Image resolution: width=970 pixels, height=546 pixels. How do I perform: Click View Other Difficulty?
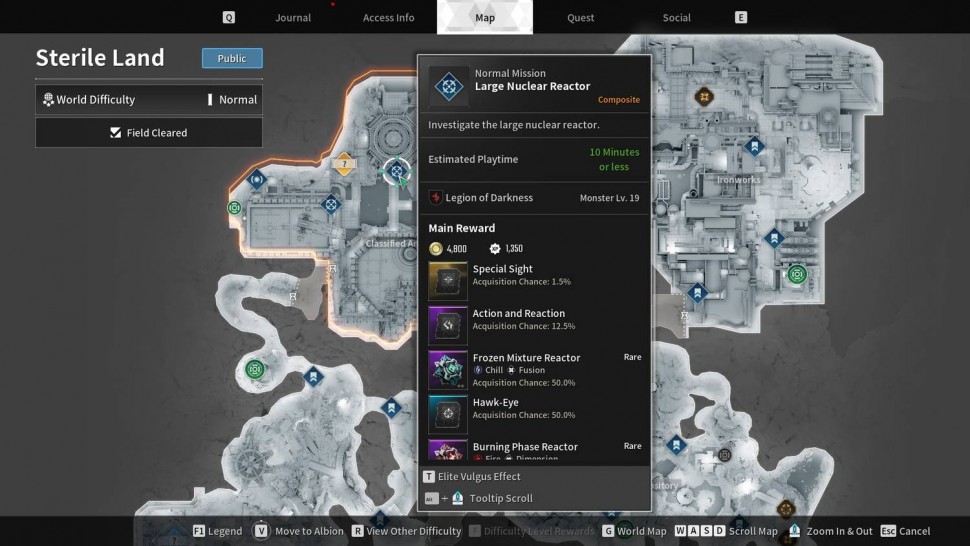pyautogui.click(x=406, y=531)
